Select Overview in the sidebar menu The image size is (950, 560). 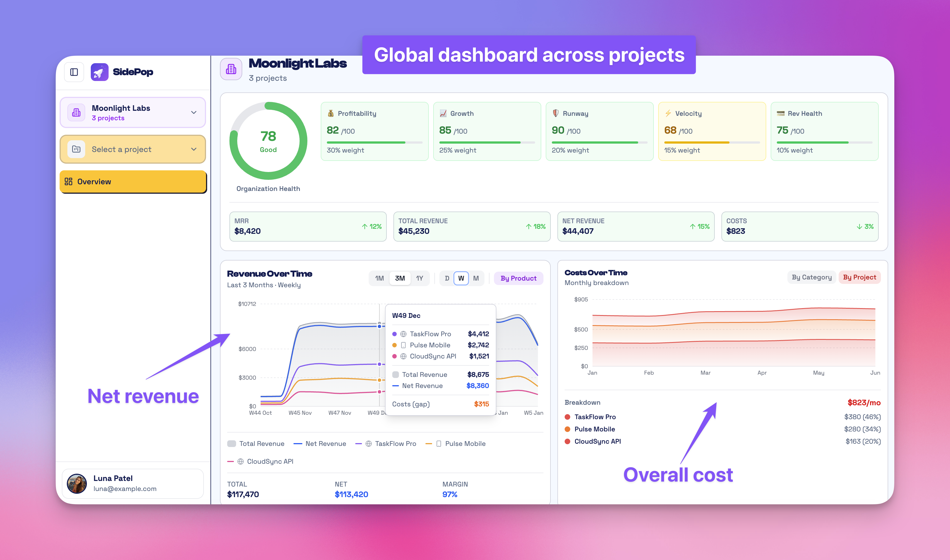click(133, 181)
